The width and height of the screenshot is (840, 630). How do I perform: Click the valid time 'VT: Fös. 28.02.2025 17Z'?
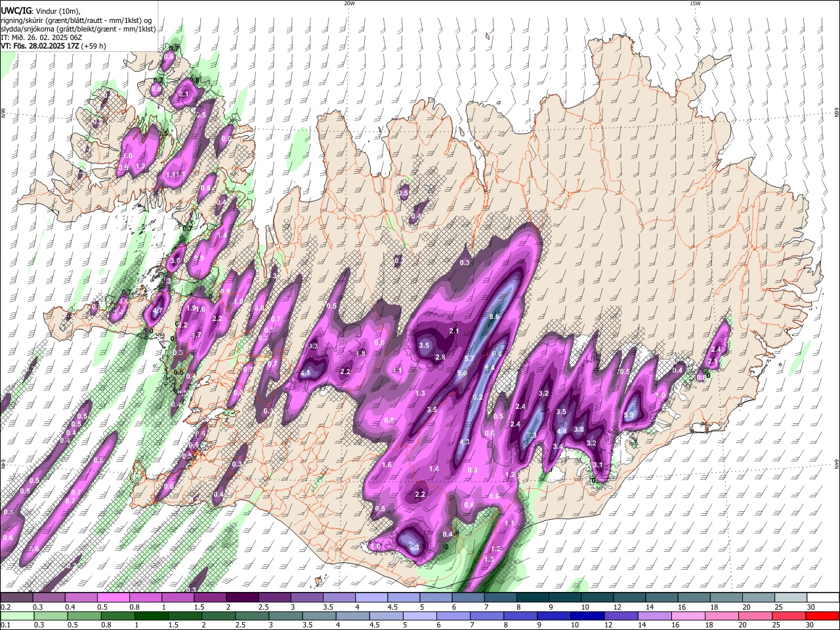click(40, 46)
